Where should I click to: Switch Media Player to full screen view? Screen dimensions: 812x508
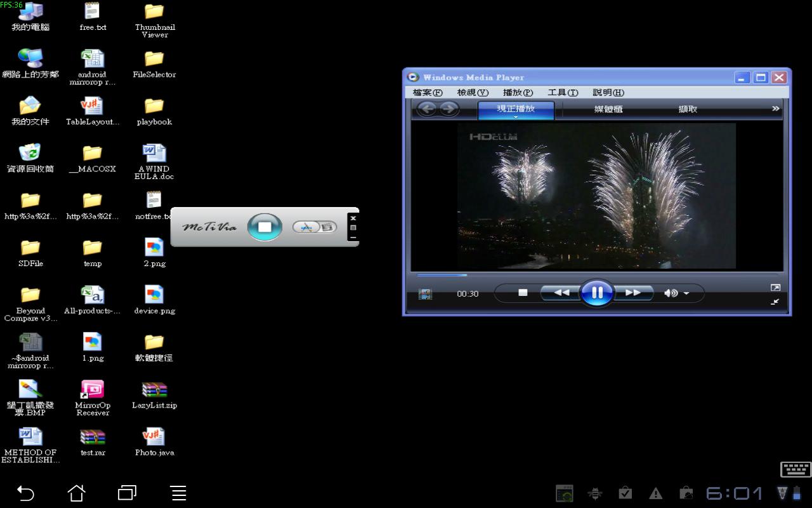[775, 288]
